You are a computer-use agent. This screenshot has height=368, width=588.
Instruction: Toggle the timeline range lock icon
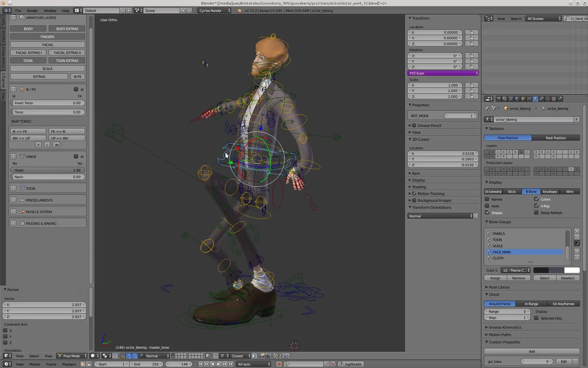click(89, 364)
